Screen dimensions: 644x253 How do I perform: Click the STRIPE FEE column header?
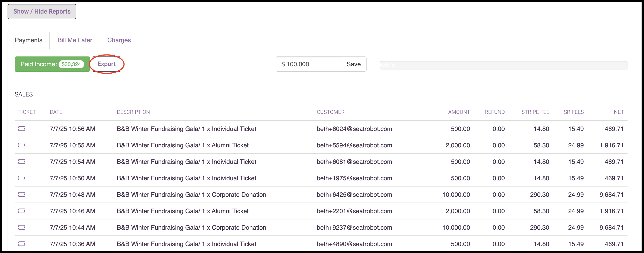(x=535, y=112)
